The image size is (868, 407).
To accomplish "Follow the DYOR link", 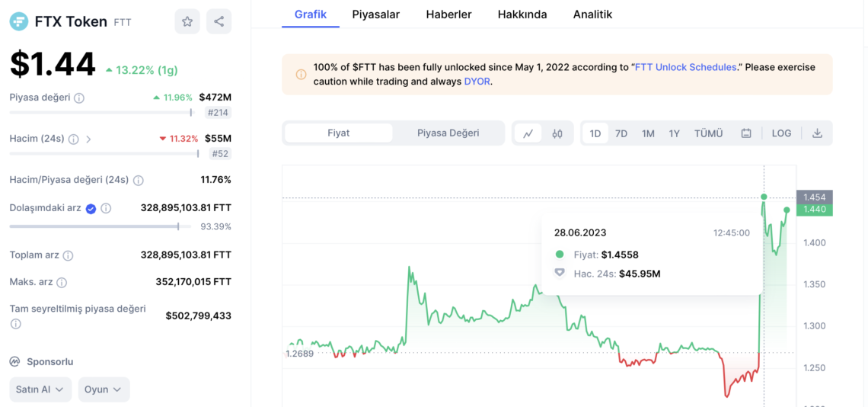I will 477,82.
